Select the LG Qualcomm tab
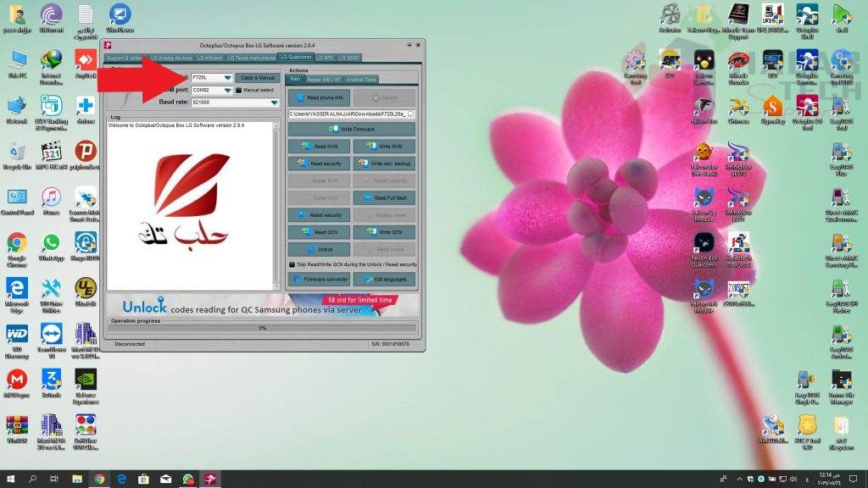Image resolution: width=868 pixels, height=488 pixels. [x=296, y=57]
